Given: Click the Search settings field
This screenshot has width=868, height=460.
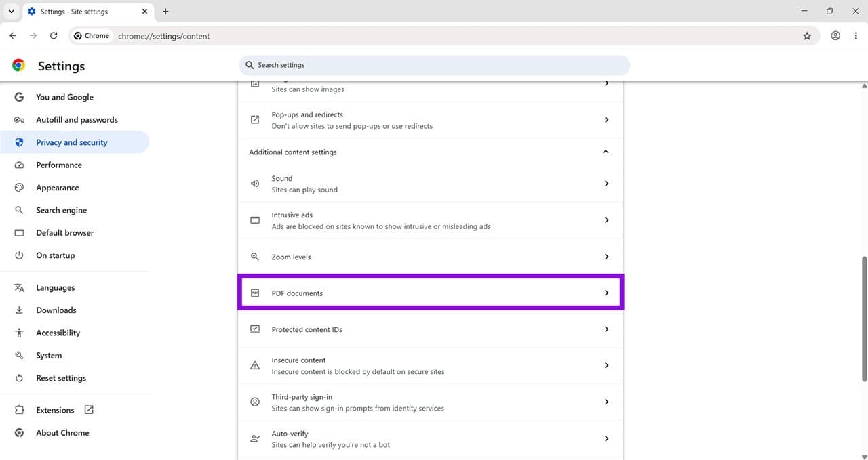Looking at the screenshot, I should (x=434, y=65).
